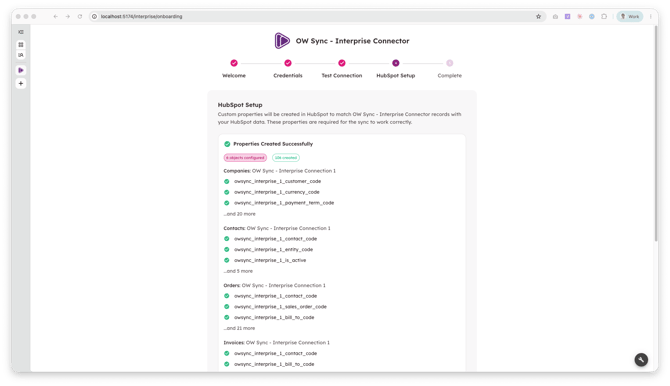The height and width of the screenshot is (386, 670).
Task: Click 'OW Sync - Interprise Connector' title text
Action: pos(353,41)
